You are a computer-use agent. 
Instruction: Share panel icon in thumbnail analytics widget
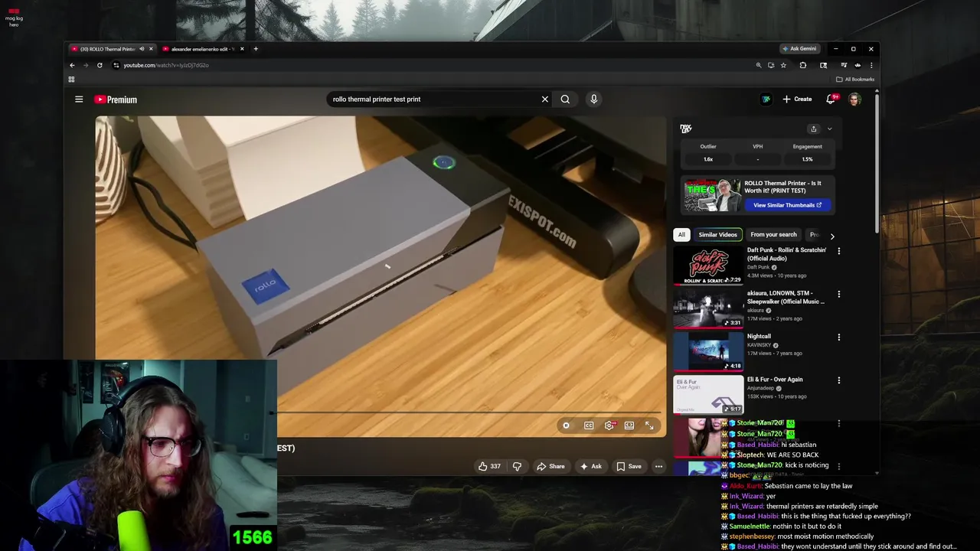point(814,129)
